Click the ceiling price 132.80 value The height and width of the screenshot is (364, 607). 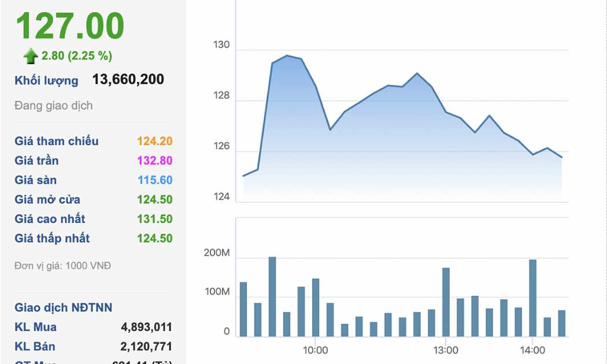[154, 161]
